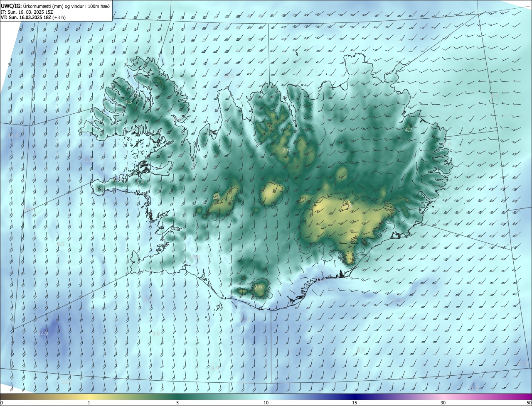
Task: Click the '0' tick label on the colour scale
Action: coord(2,403)
